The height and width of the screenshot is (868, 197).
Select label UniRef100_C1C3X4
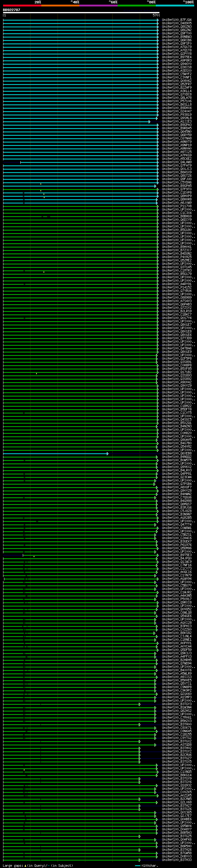pos(177,213)
